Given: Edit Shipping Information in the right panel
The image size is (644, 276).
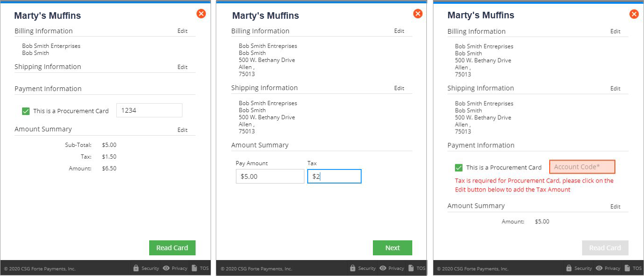Looking at the screenshot, I should coord(615,89).
